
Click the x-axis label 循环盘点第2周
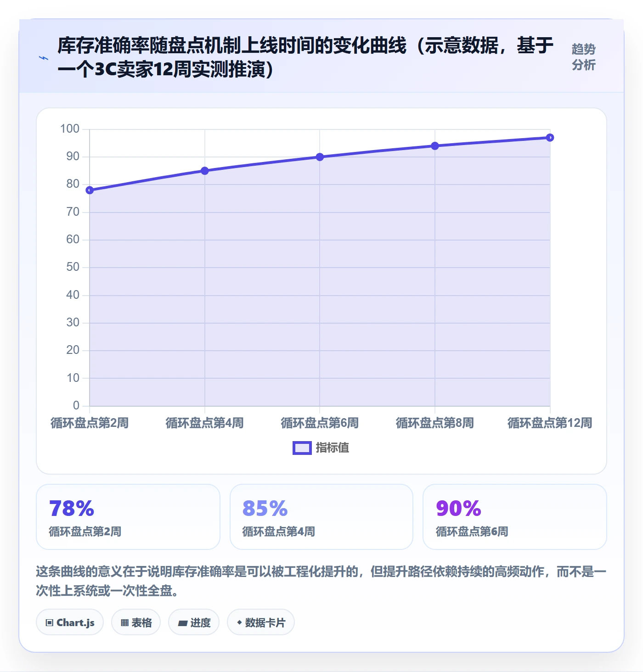click(x=90, y=423)
